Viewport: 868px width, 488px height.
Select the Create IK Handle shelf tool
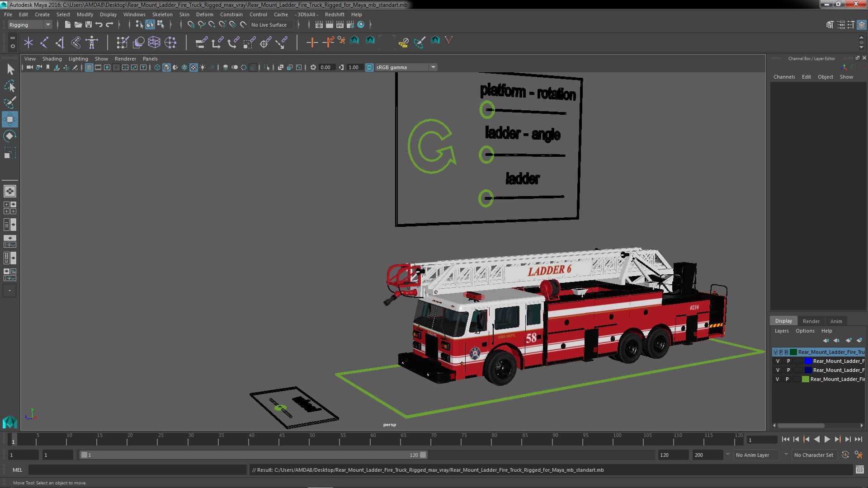click(60, 42)
